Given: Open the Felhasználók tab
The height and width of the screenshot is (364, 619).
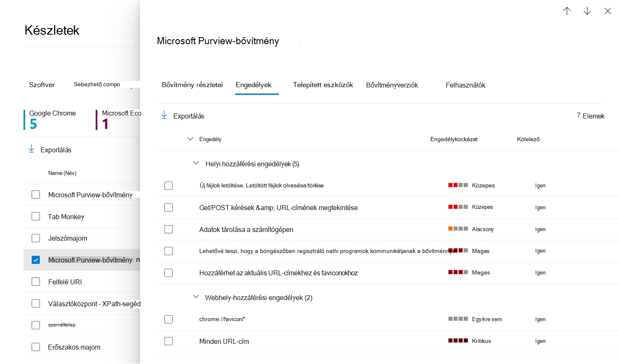Looking at the screenshot, I should [x=465, y=85].
